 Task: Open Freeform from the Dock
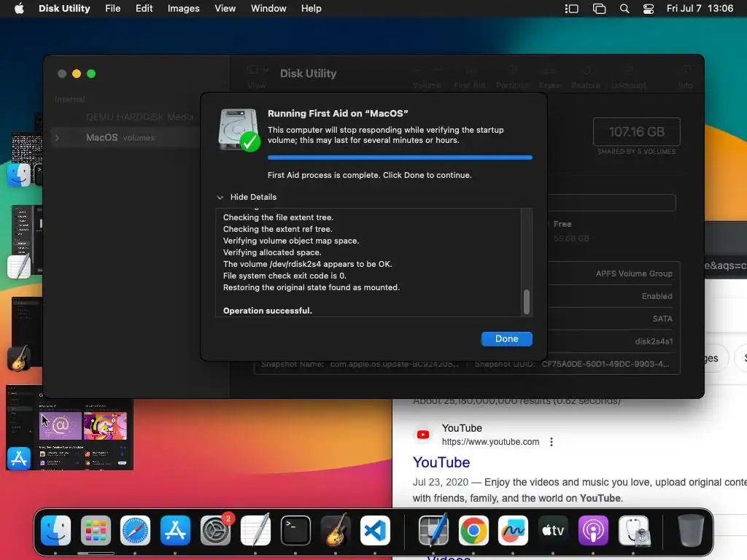(513, 531)
